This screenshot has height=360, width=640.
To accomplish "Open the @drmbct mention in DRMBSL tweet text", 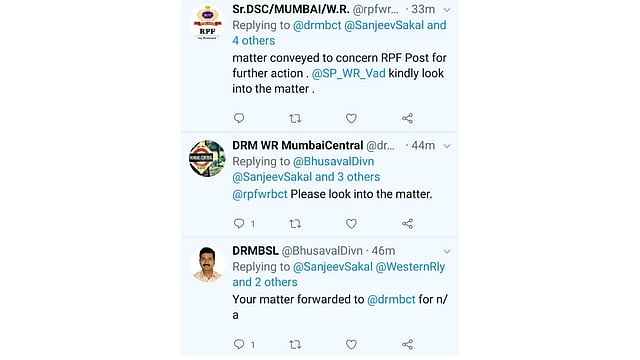I will 391,300.
